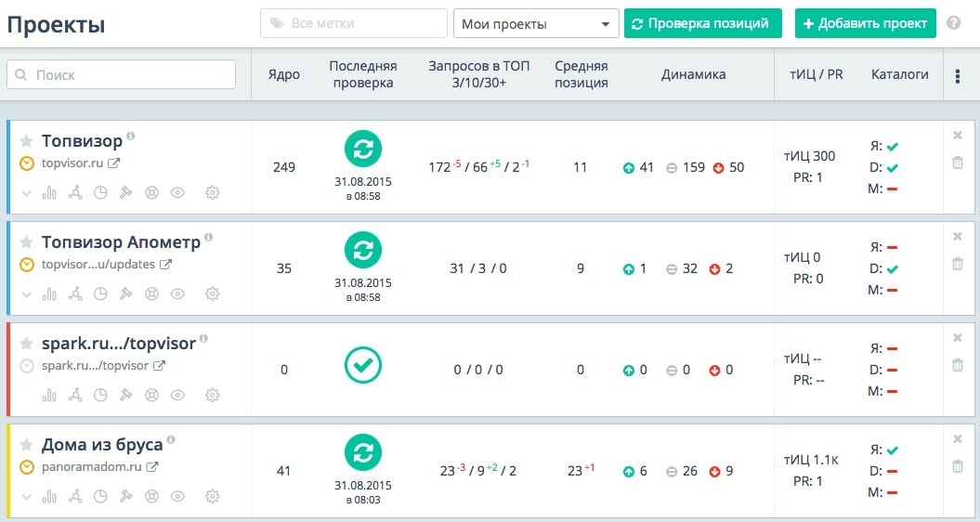980x522 pixels.
Task: Click info icon beside Дома из бруса title
Action: [171, 439]
